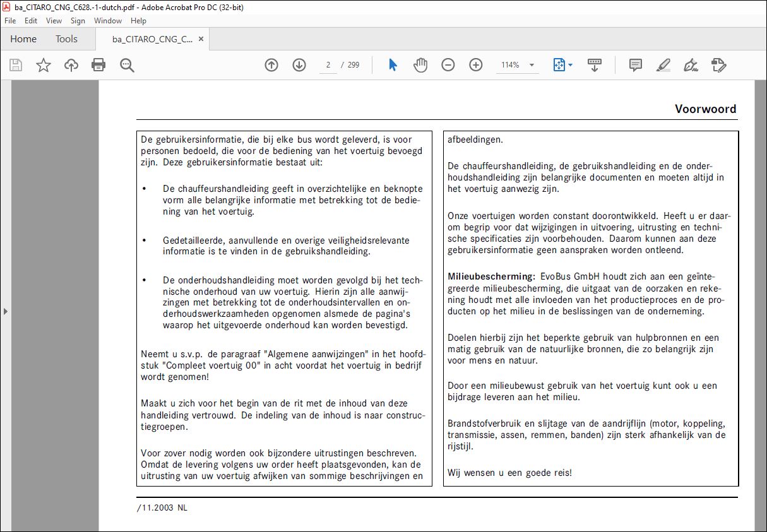Expand the left navigation pane
This screenshot has width=767, height=532.
6,311
